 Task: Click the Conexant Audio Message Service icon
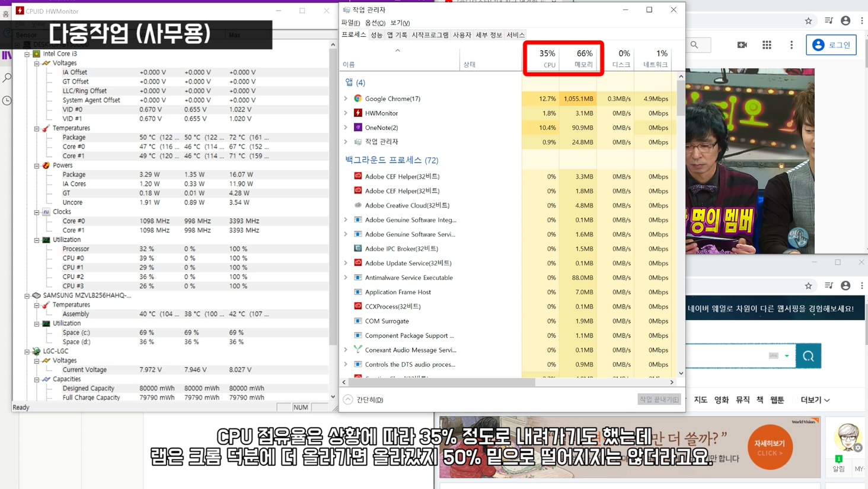[x=358, y=350]
